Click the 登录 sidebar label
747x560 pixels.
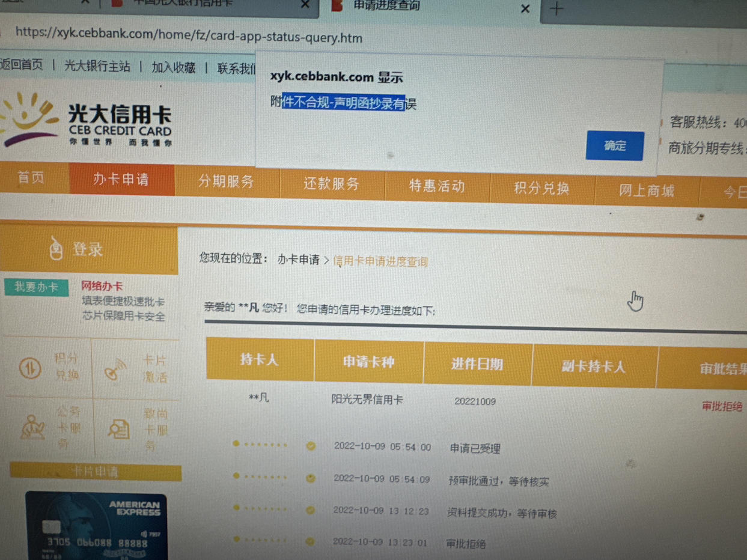point(88,249)
